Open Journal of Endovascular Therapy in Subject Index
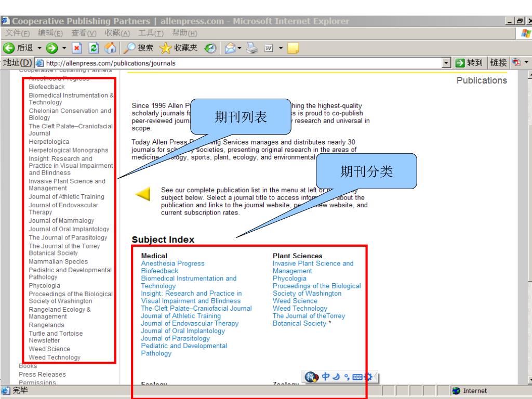Viewport: 532px width, 399px height. 190,324
